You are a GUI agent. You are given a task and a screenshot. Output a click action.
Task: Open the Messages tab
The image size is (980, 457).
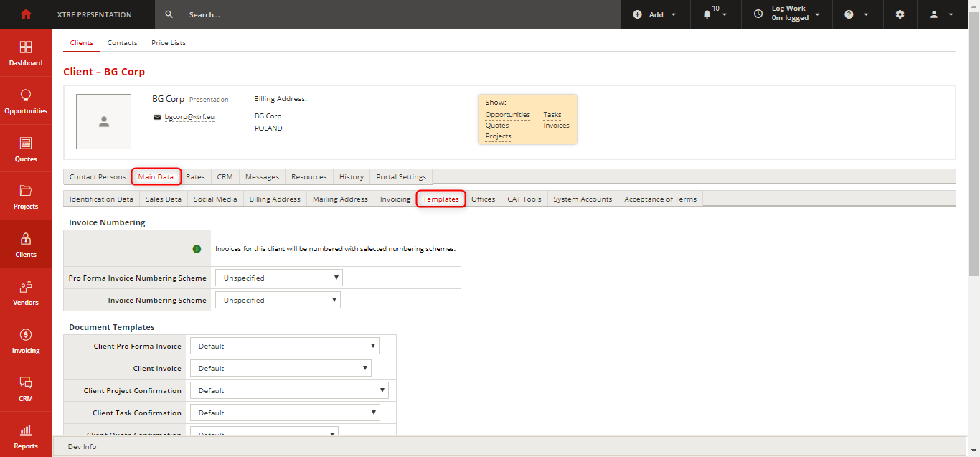262,176
